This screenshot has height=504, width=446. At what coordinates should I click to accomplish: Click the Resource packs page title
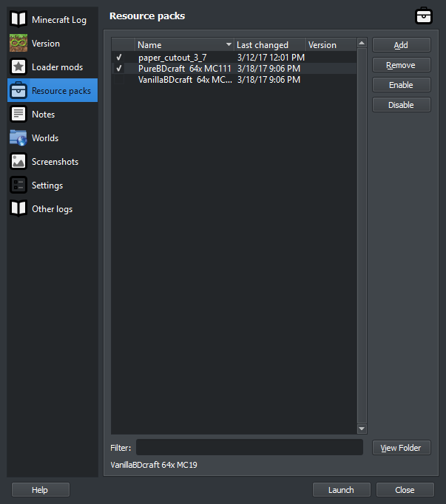[x=147, y=16]
